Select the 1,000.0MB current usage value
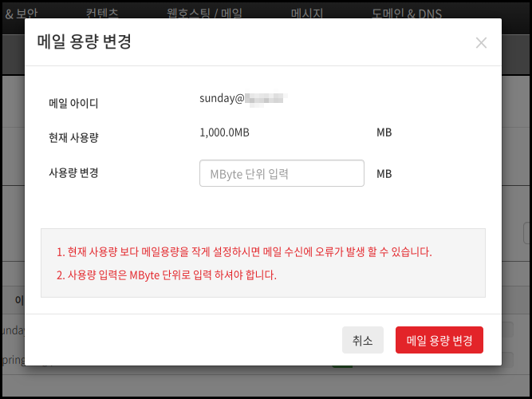 pyautogui.click(x=224, y=132)
